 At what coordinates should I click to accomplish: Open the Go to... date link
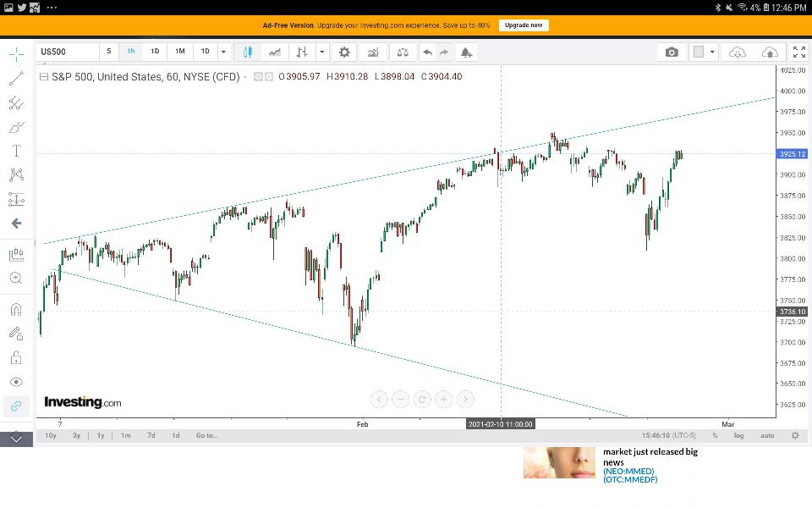coord(206,435)
